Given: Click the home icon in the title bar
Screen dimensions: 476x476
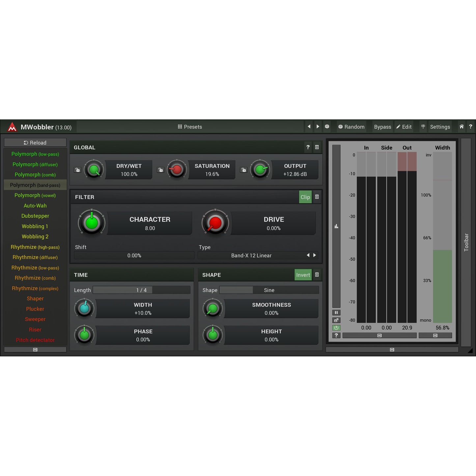Looking at the screenshot, I should click(x=462, y=126).
